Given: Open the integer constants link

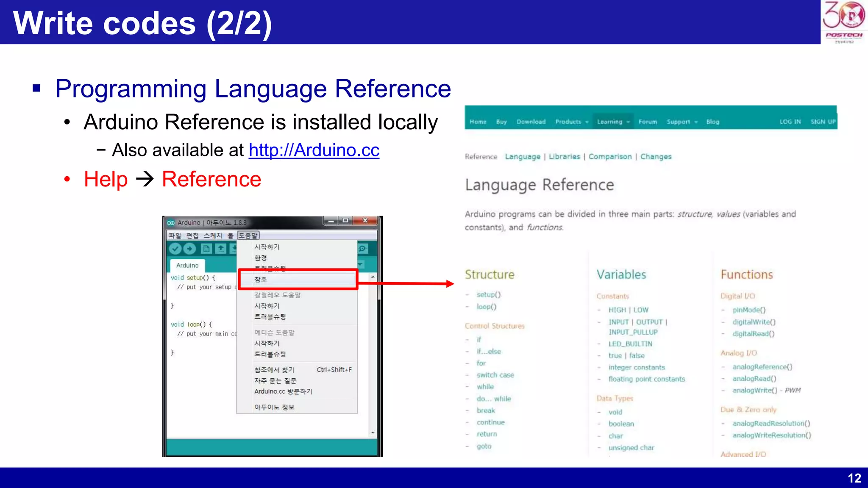Looking at the screenshot, I should (x=637, y=368).
